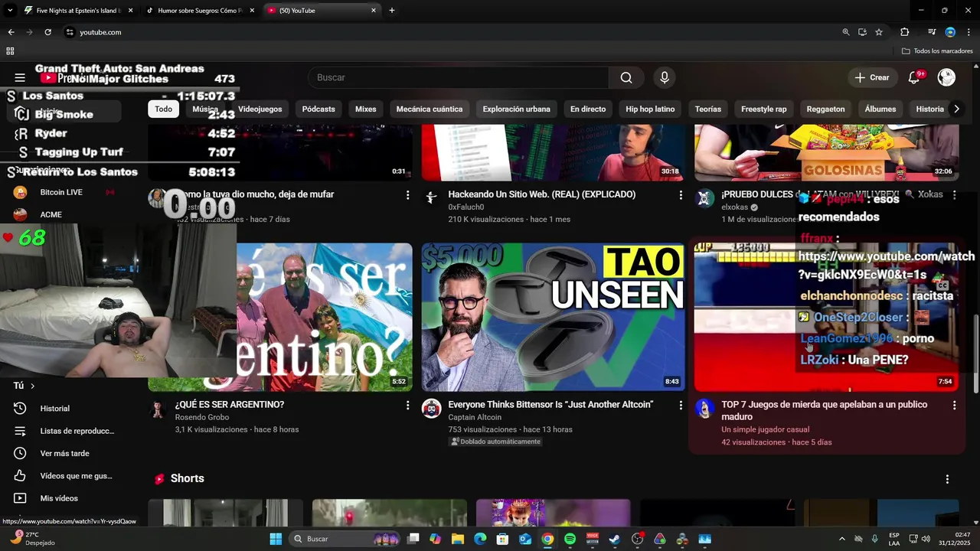Toggle the system tray microphone icon
Screen dimensions: 980x551
(874, 539)
